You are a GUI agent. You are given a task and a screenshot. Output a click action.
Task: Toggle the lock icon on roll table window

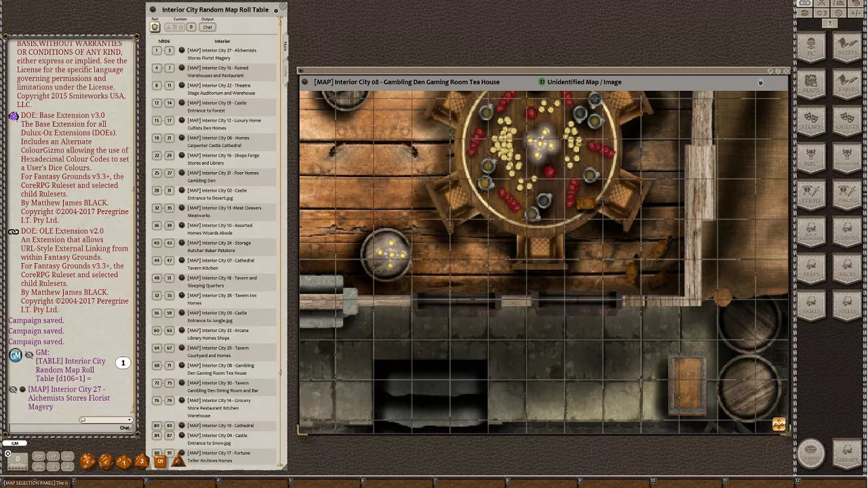(x=275, y=10)
